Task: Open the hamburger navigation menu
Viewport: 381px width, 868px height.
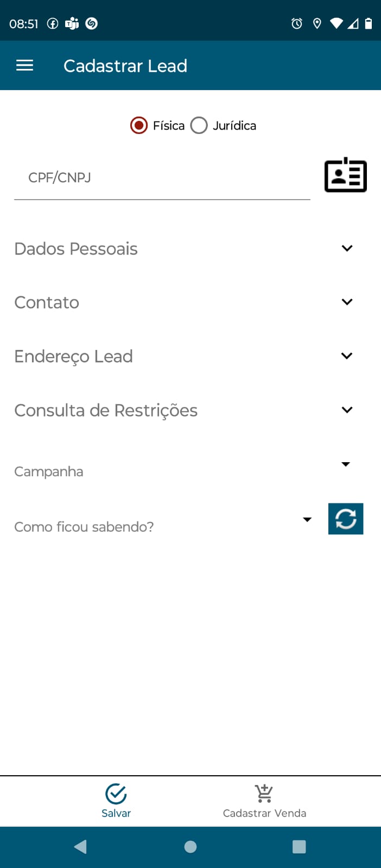Action: pos(24,66)
